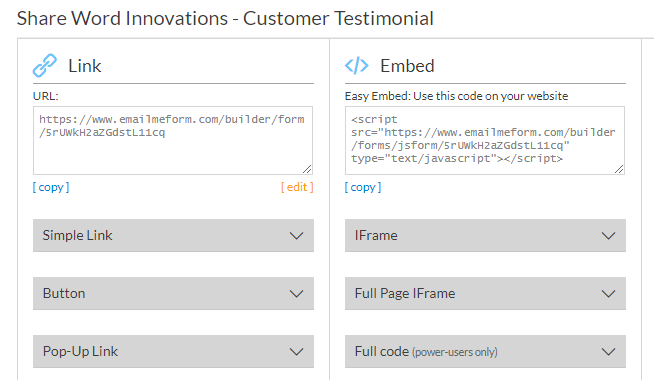Expand the Pop-Up Link section
Viewport: 654px width, 380px height.
tap(173, 351)
